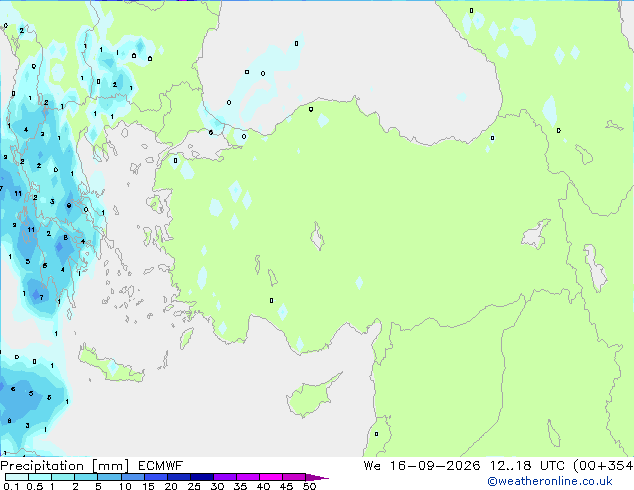Click the ECMWF model label

tap(160, 466)
